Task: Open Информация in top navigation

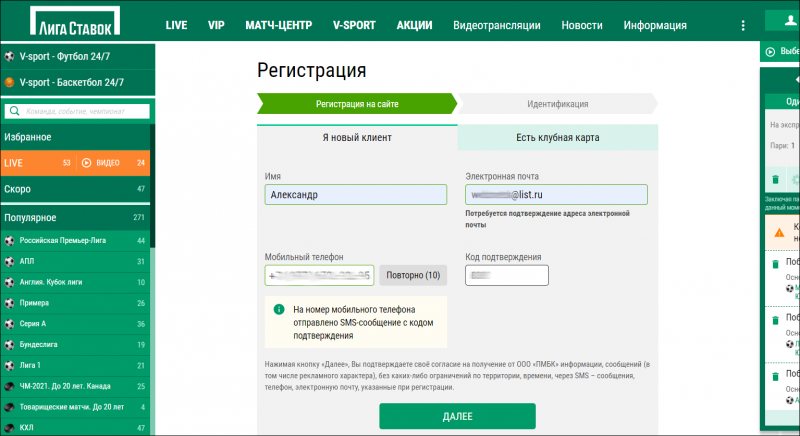Action: [655, 25]
